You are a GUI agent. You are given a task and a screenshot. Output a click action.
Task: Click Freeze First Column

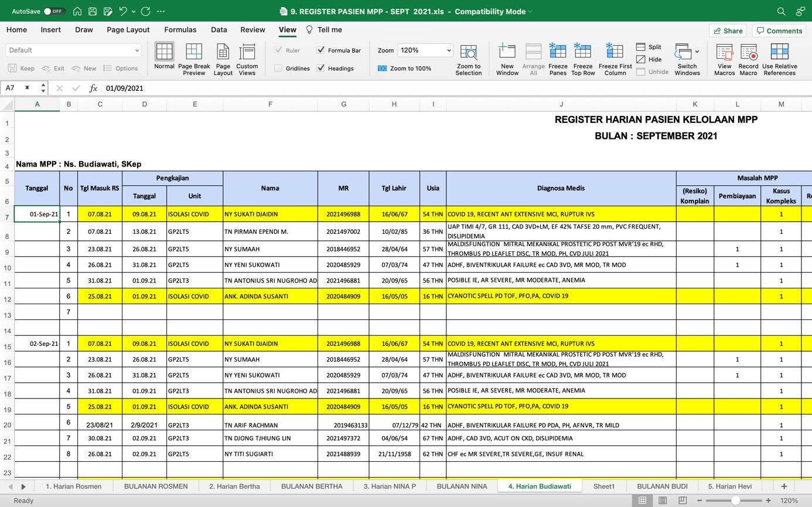point(615,59)
